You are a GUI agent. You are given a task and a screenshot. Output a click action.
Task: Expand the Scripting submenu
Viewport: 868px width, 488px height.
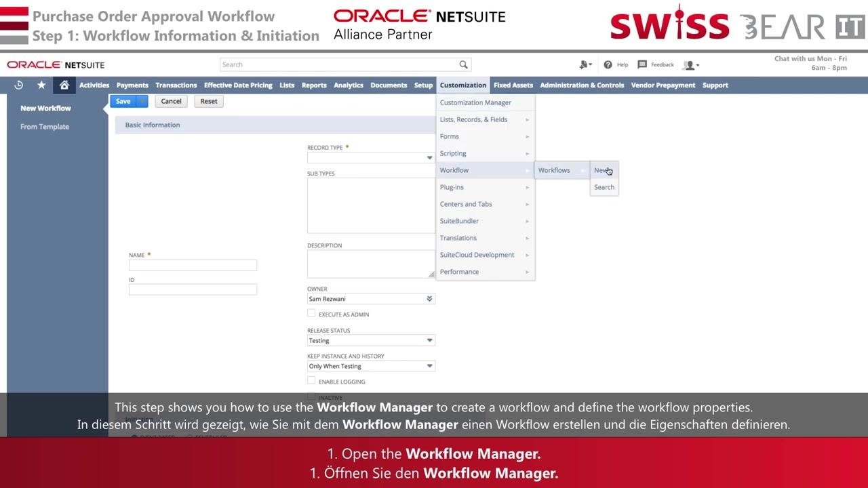486,153
